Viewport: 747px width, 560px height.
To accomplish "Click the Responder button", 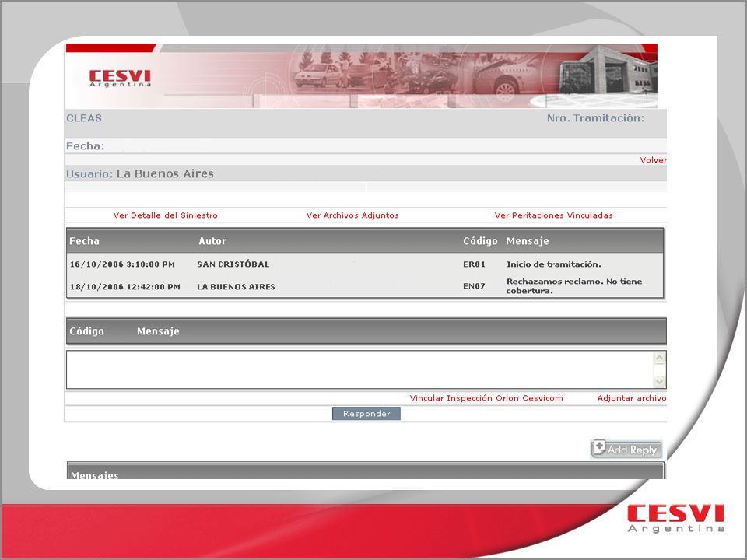I will tap(366, 413).
